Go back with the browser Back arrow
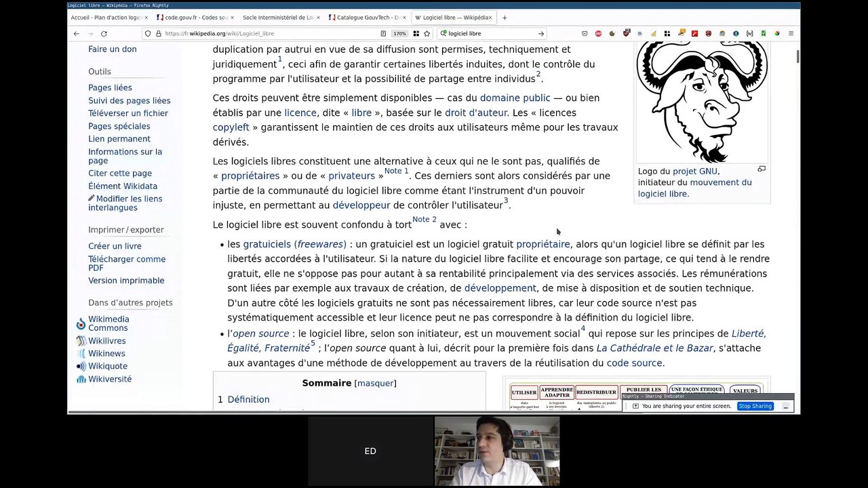Screen dimensions: 868x488 pos(76,33)
